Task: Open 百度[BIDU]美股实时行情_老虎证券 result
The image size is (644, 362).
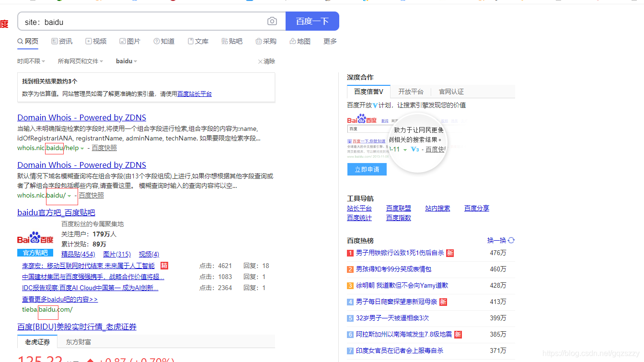Action: 77,327
